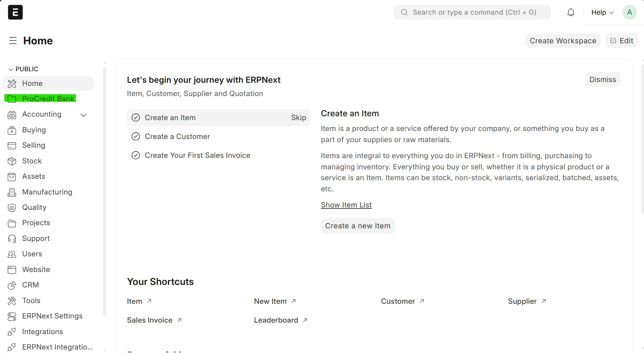
Task: Click the Selling sidebar icon
Action: click(12, 145)
